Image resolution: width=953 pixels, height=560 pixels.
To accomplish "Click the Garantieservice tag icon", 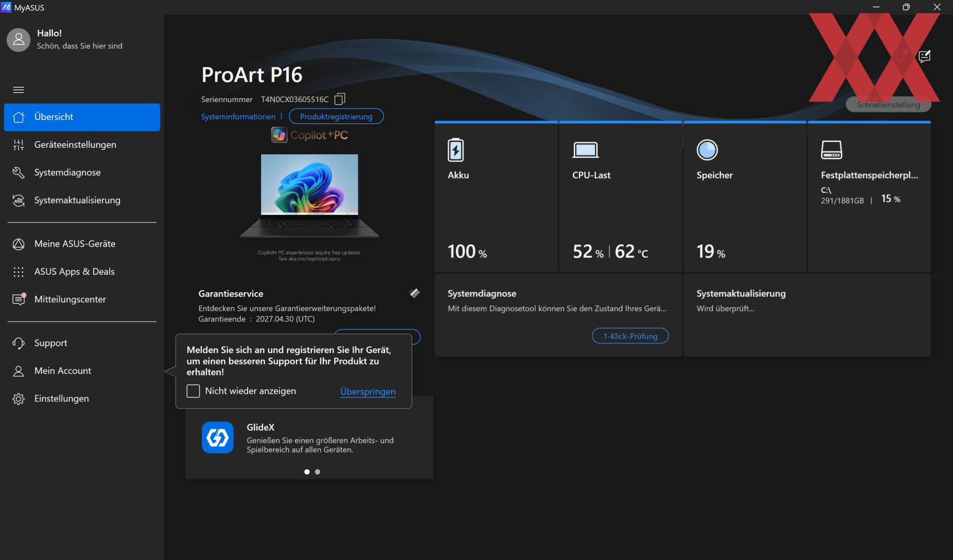I will pyautogui.click(x=414, y=293).
